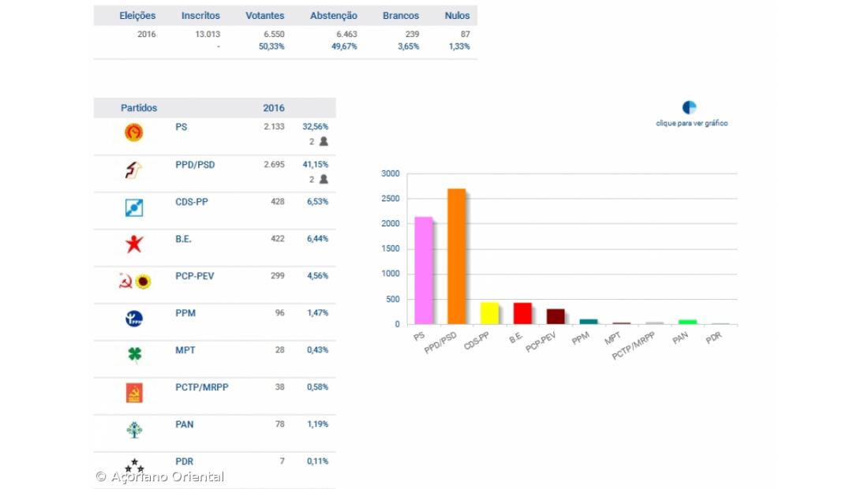Screen dimensions: 868x489
Task: Click the MPT green clover logo
Action: (x=134, y=356)
